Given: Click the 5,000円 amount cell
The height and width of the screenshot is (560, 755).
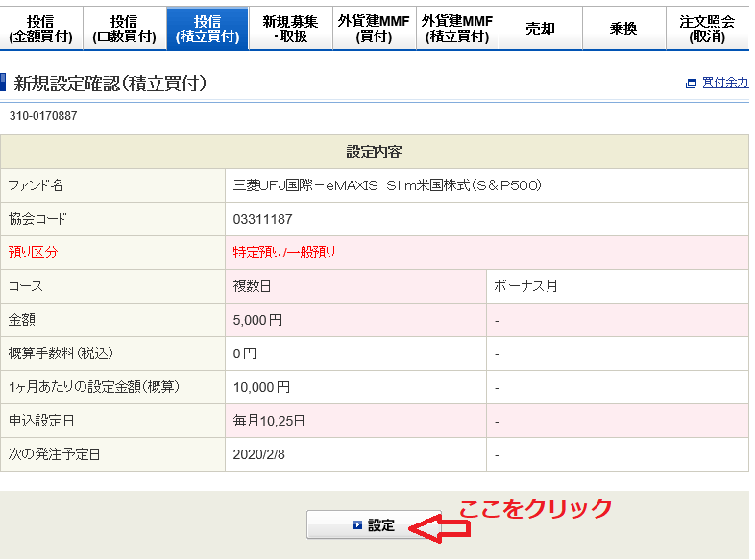Looking at the screenshot, I should 355,320.
